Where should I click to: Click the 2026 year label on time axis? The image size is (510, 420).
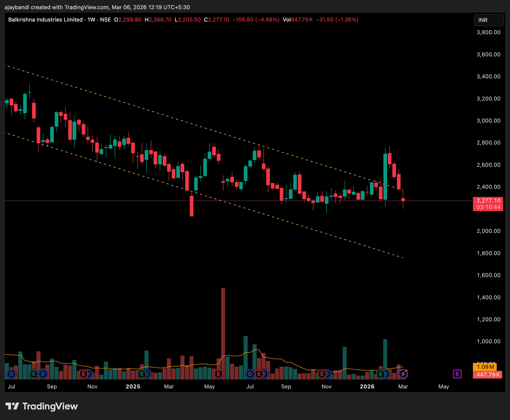point(367,386)
